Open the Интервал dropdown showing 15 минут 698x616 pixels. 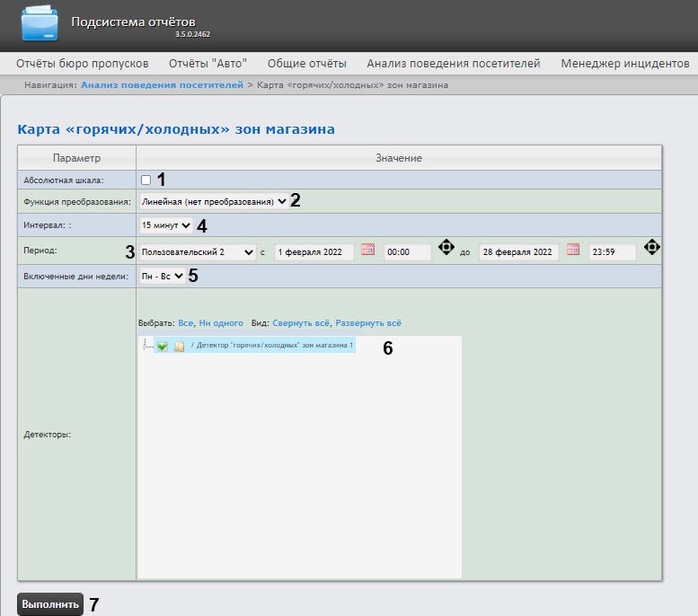click(x=165, y=224)
